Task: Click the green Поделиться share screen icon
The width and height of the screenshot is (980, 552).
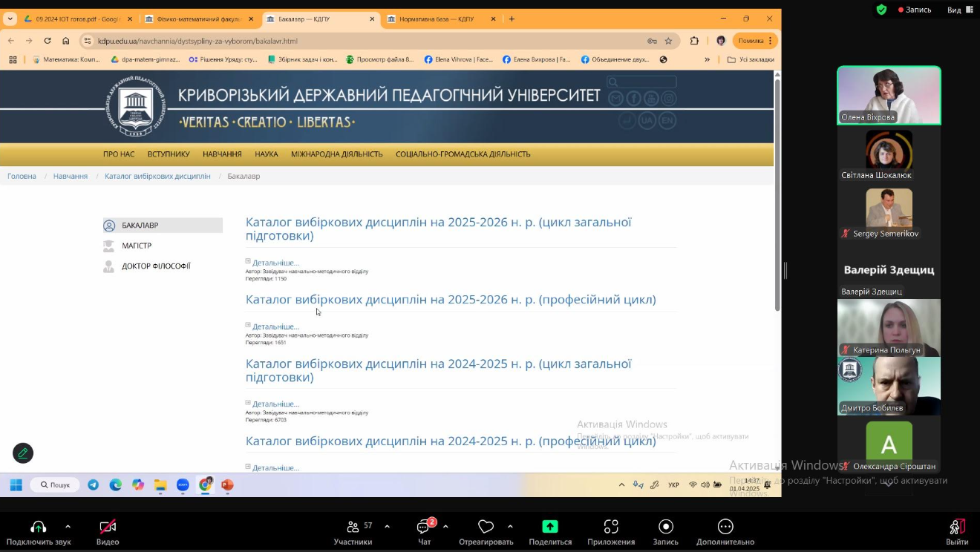Action: coord(549,527)
